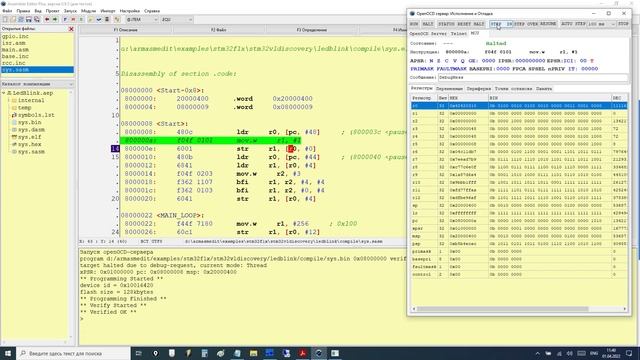Click the save all files icon
This screenshot has width=640, height=360.
coord(37,20)
